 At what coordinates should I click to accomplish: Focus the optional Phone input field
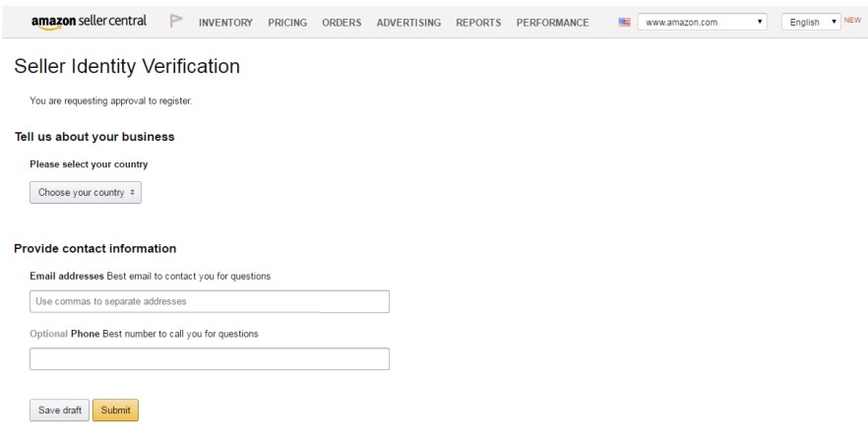pos(210,359)
